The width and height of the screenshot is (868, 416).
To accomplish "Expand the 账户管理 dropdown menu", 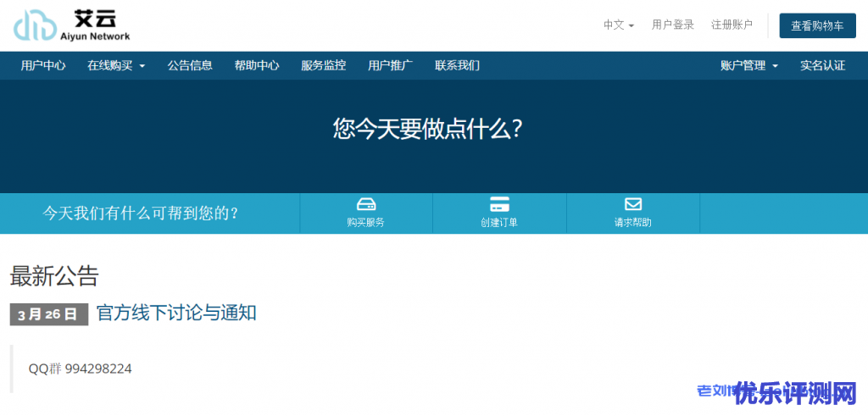I will click(x=748, y=65).
